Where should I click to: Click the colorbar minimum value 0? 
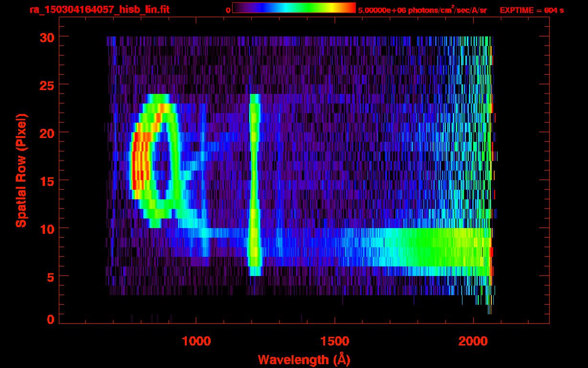click(228, 10)
